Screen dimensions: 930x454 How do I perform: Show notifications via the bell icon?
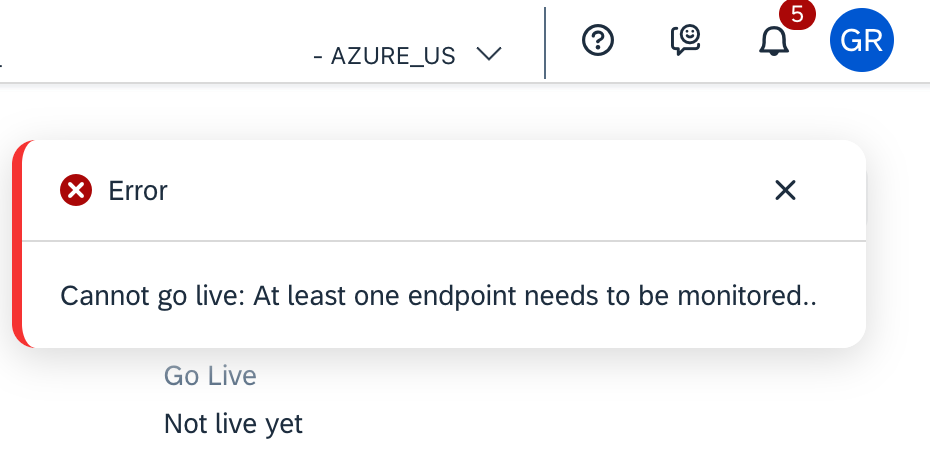774,42
